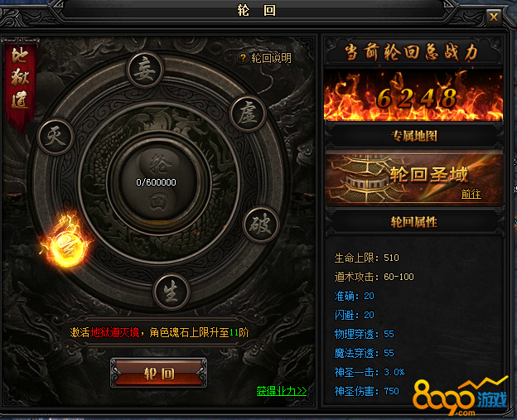Screen dimensions: 517x420
Task: Click the 生 realm node
Action: pyautogui.click(x=172, y=292)
